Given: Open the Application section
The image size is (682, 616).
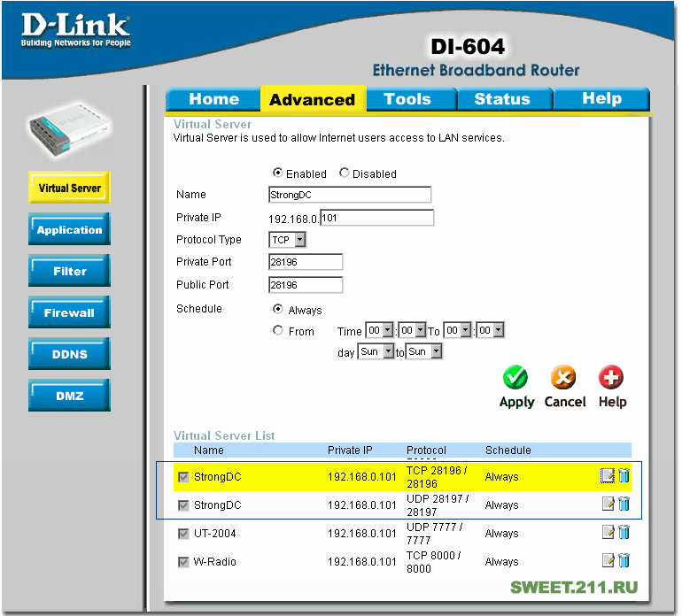Looking at the screenshot, I should tap(70, 229).
